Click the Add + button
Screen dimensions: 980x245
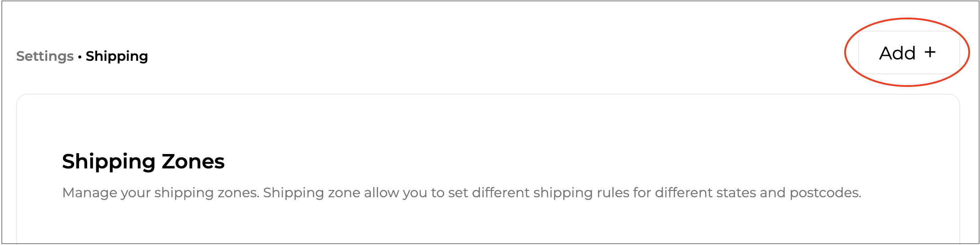pyautogui.click(x=908, y=53)
